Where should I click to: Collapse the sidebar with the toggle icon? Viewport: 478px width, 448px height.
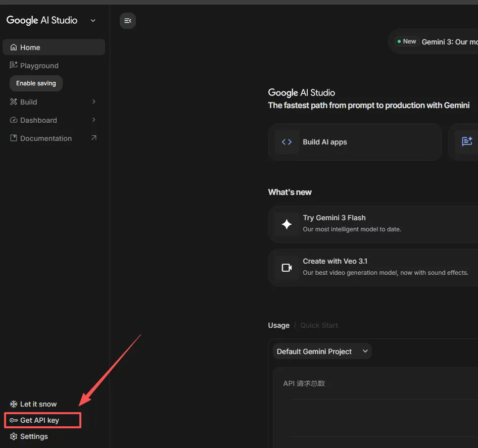point(128,21)
